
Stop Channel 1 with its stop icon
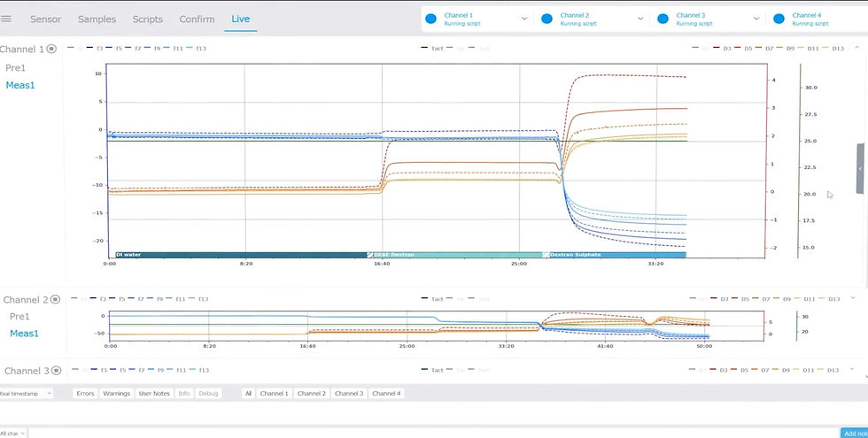[x=51, y=49]
